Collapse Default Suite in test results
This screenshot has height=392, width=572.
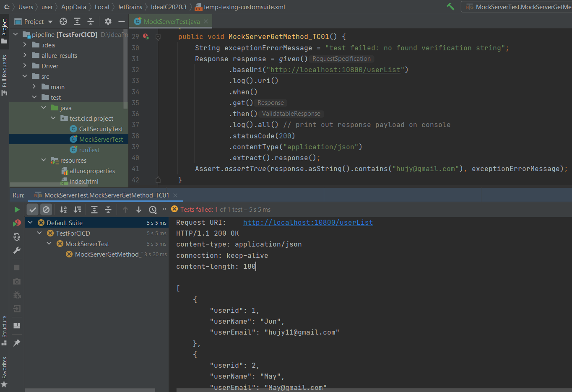tap(30, 223)
